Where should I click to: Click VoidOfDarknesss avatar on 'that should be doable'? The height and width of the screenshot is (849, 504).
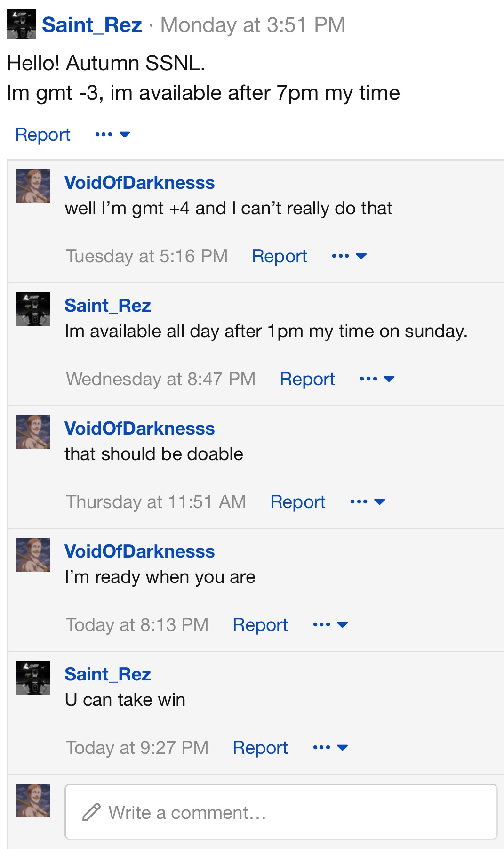pyautogui.click(x=33, y=432)
